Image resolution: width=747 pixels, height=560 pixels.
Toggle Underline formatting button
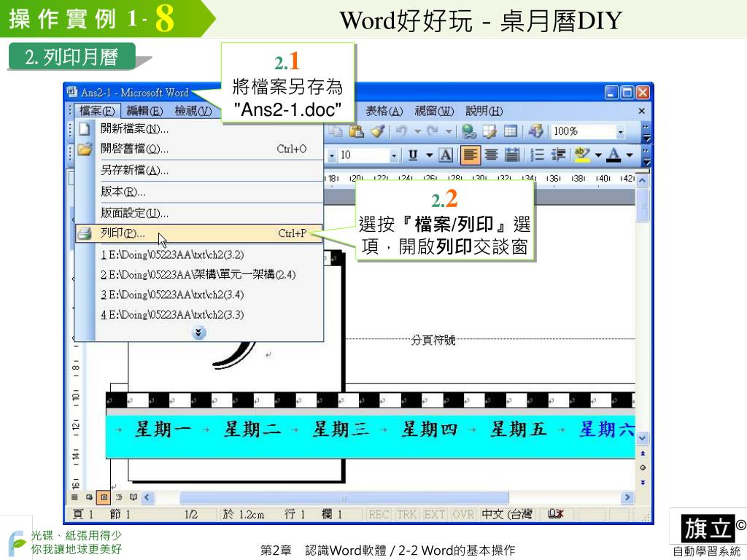click(413, 155)
